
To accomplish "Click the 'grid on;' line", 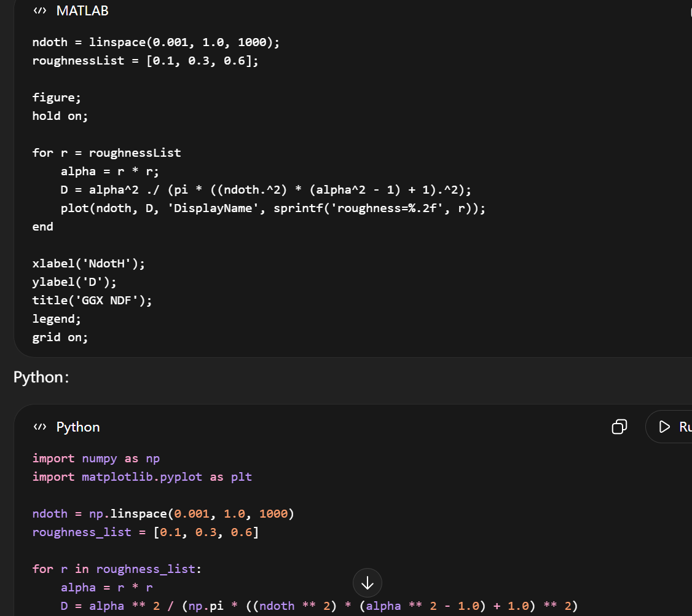I will [60, 338].
